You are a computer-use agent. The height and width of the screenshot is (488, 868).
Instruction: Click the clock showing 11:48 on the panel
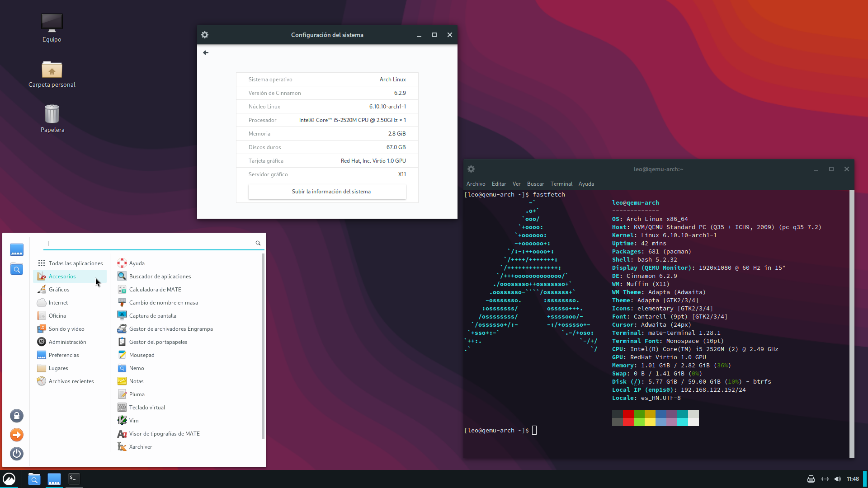click(x=853, y=479)
